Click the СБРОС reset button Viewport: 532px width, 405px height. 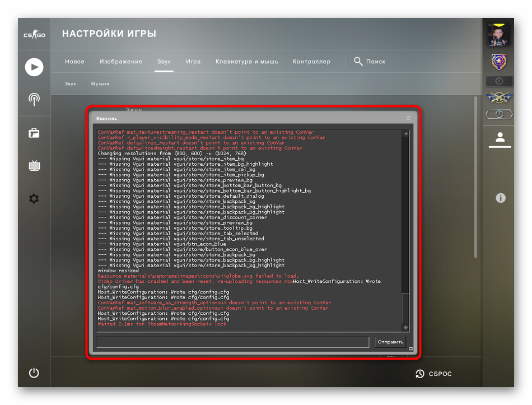434,374
